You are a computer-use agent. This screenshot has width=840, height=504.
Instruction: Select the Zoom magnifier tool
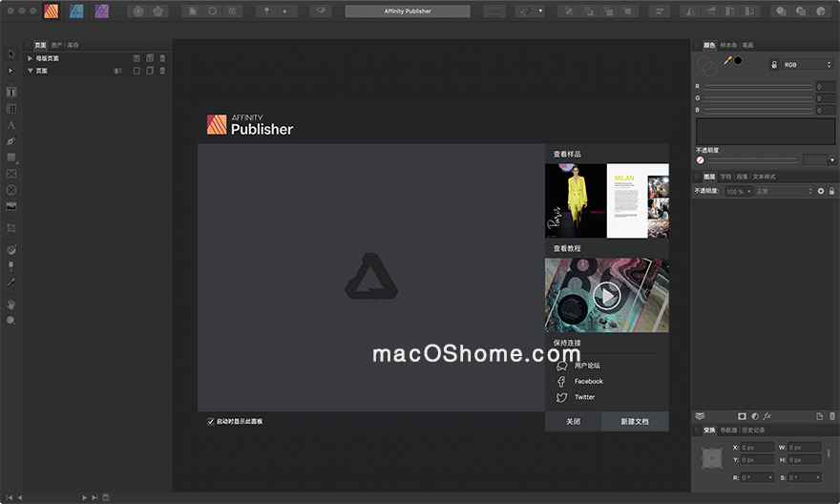[x=11, y=321]
